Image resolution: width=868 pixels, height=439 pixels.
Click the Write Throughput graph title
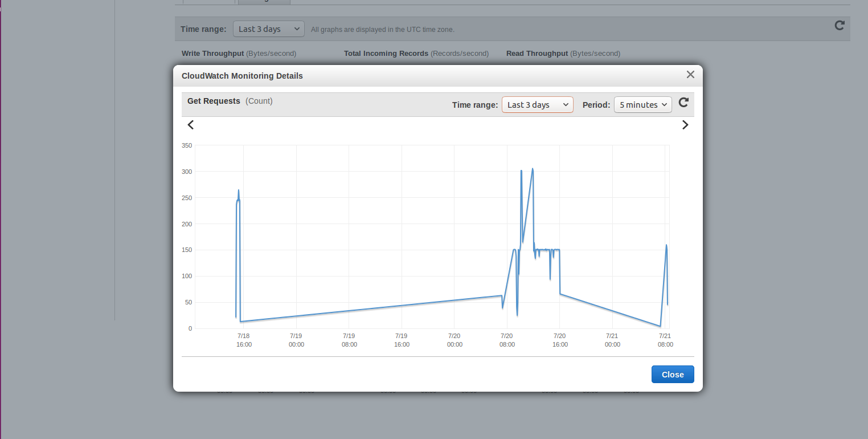point(212,54)
